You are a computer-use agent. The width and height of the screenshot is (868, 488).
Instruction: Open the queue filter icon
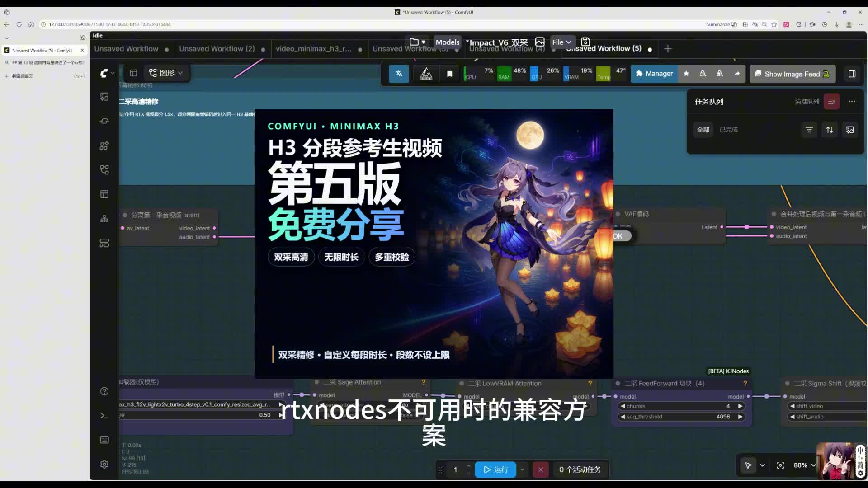pyautogui.click(x=809, y=130)
